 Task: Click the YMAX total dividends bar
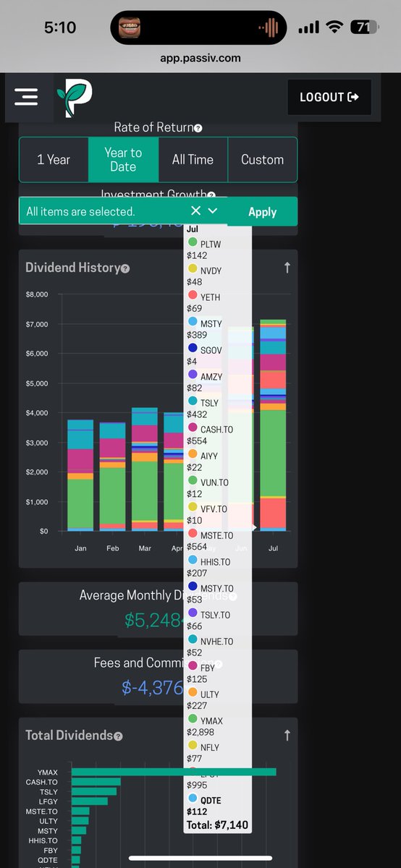[174, 773]
